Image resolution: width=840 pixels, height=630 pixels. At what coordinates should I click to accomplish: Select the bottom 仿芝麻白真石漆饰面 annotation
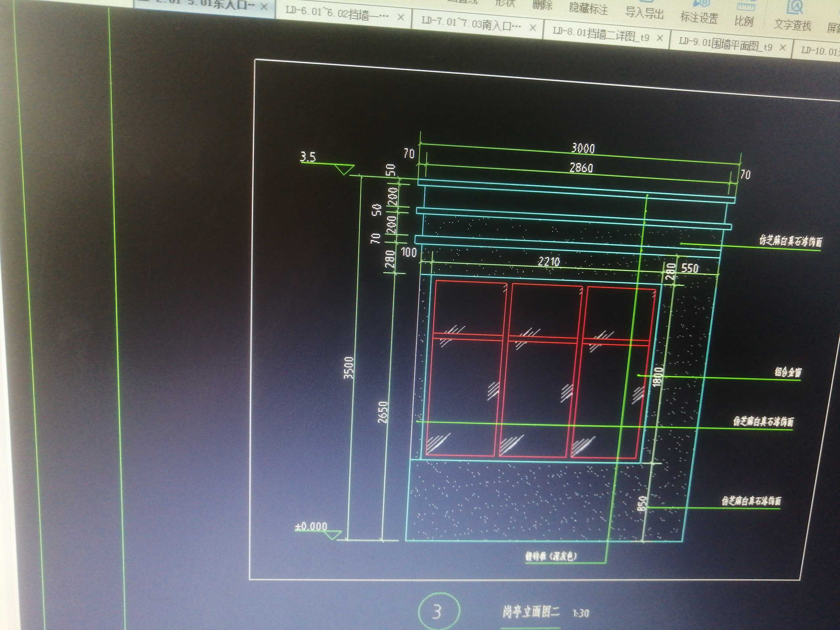point(751,501)
